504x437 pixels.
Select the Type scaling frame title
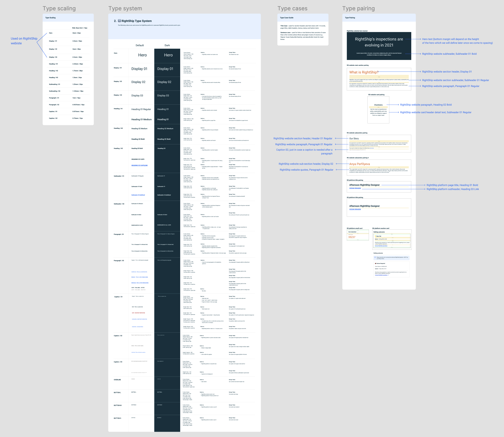pos(59,9)
